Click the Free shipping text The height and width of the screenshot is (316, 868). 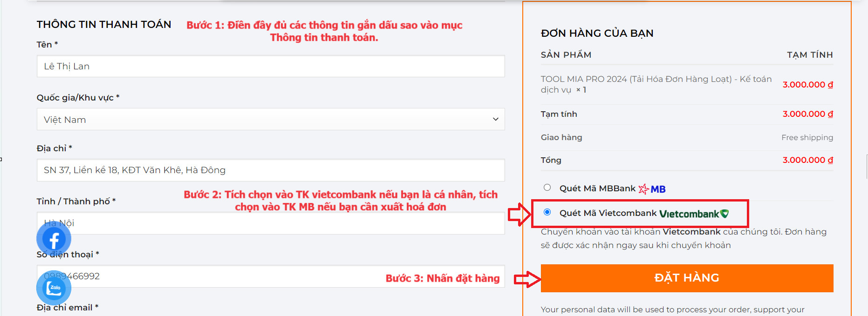pyautogui.click(x=807, y=138)
